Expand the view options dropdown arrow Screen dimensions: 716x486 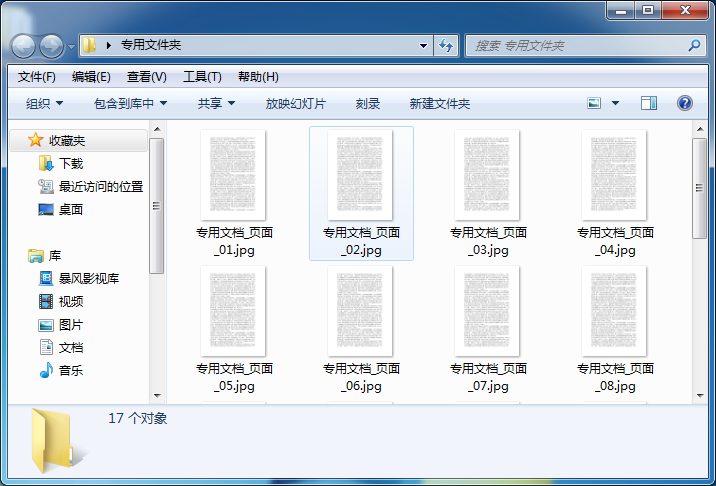[x=615, y=103]
